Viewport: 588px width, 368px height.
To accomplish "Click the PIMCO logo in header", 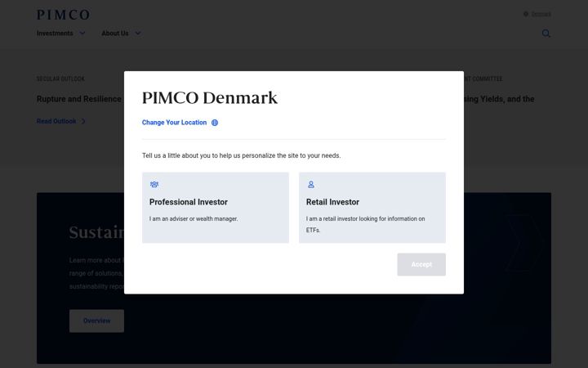I will (x=63, y=15).
